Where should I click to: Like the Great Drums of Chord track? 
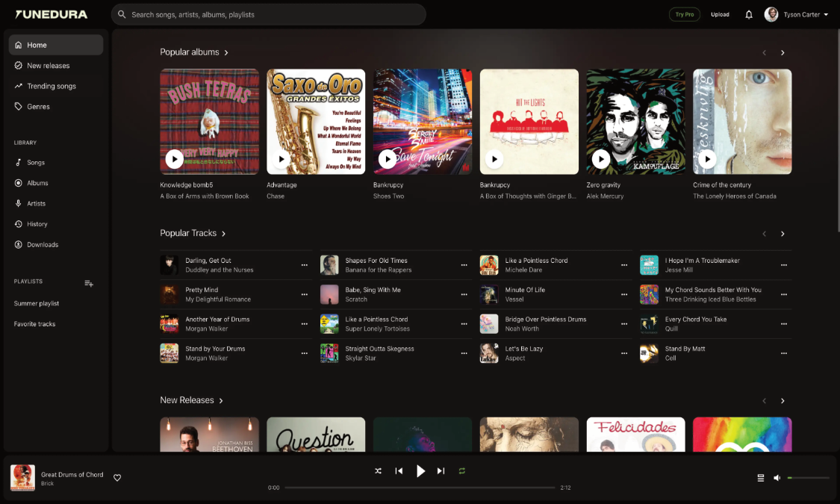117,478
